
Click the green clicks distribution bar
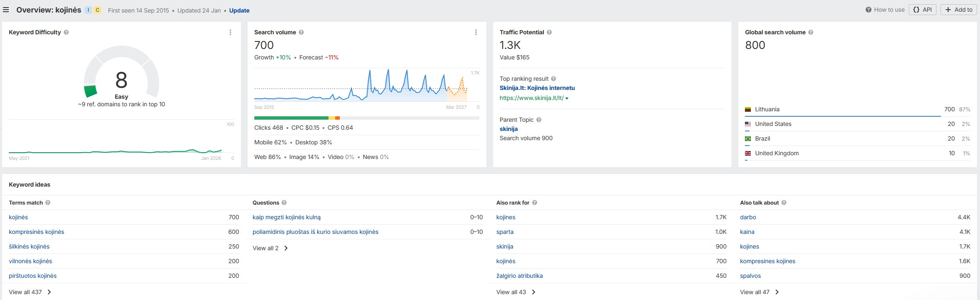pyautogui.click(x=291, y=118)
